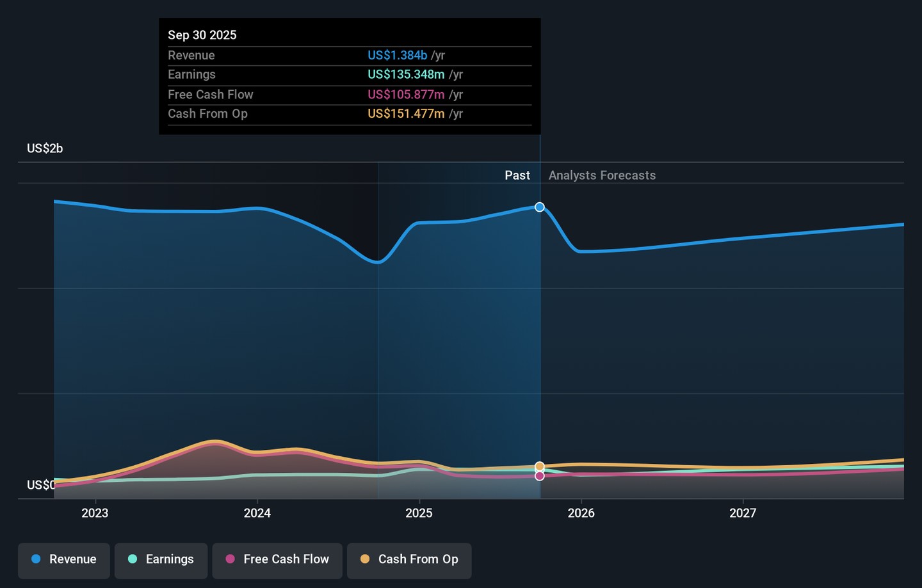Click the US$135.348m earnings value in tooltip

(406, 75)
